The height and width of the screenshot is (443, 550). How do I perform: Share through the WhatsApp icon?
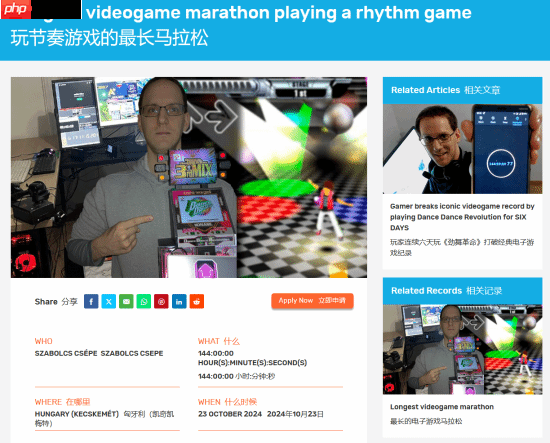[x=144, y=301]
